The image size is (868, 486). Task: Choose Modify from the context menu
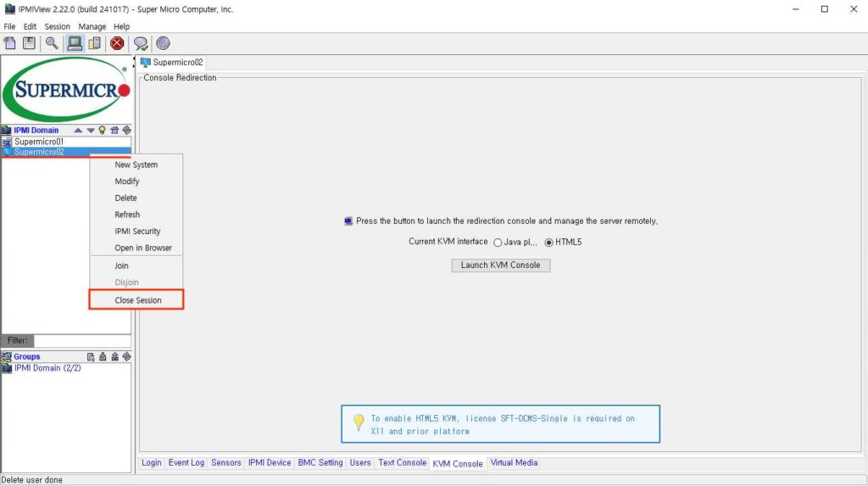tap(136, 182)
